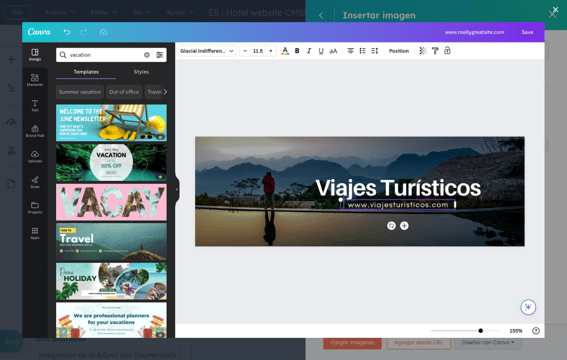Change text color with the A icon

click(x=285, y=51)
